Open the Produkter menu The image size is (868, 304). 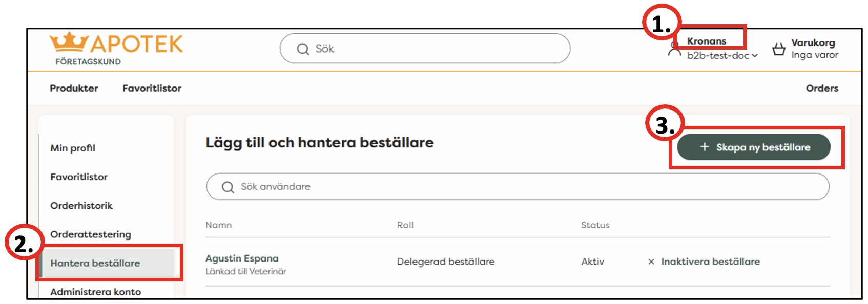tap(74, 88)
